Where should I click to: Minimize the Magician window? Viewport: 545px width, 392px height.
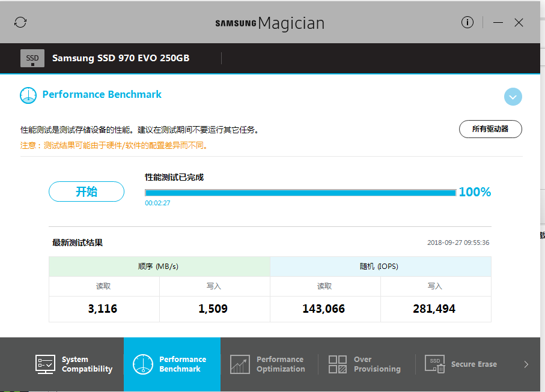point(498,23)
